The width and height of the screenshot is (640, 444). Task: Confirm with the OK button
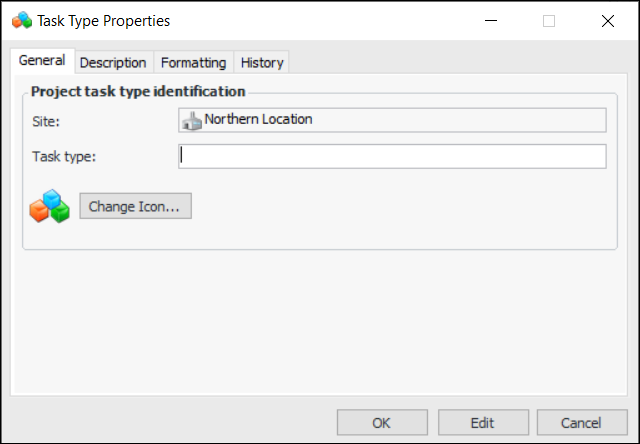pyautogui.click(x=381, y=422)
